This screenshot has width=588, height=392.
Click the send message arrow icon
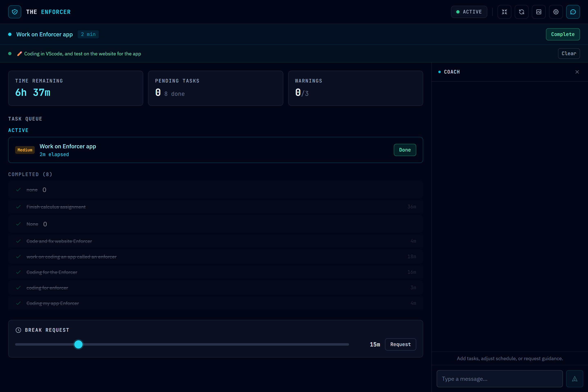click(575, 379)
